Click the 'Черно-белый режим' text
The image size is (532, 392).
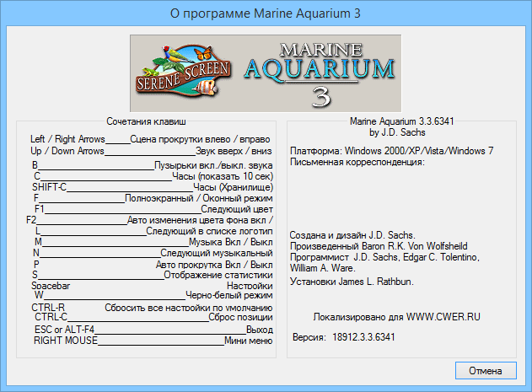[x=229, y=295]
